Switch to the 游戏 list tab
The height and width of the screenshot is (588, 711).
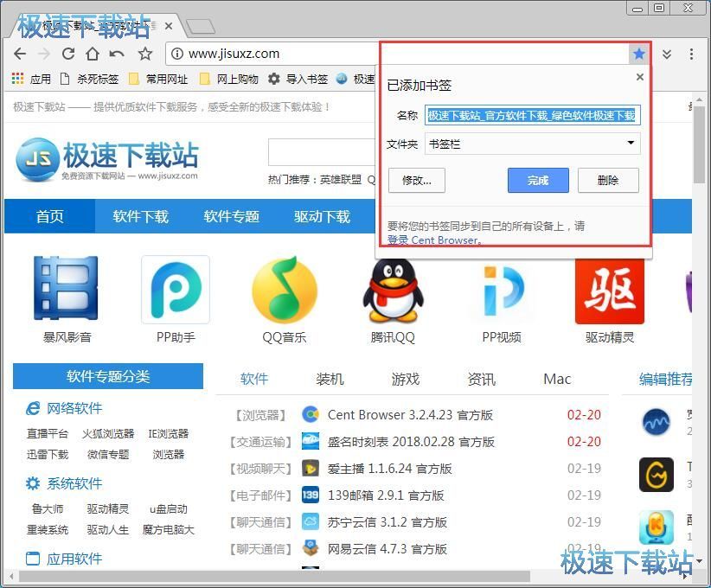(x=406, y=379)
